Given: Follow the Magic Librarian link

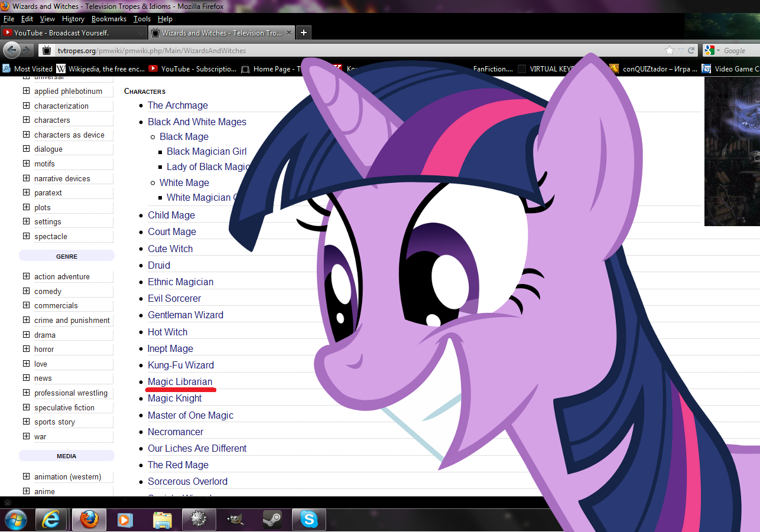Looking at the screenshot, I should [x=180, y=382].
